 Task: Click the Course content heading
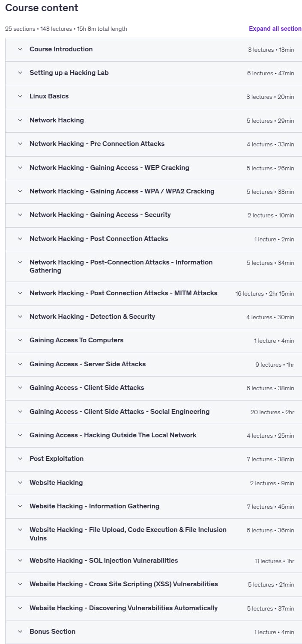tap(42, 8)
